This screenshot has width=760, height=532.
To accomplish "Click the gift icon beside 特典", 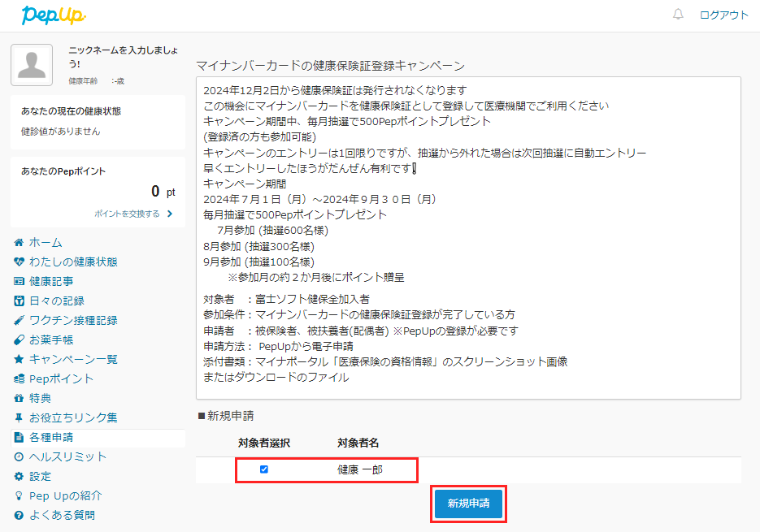I will point(19,398).
